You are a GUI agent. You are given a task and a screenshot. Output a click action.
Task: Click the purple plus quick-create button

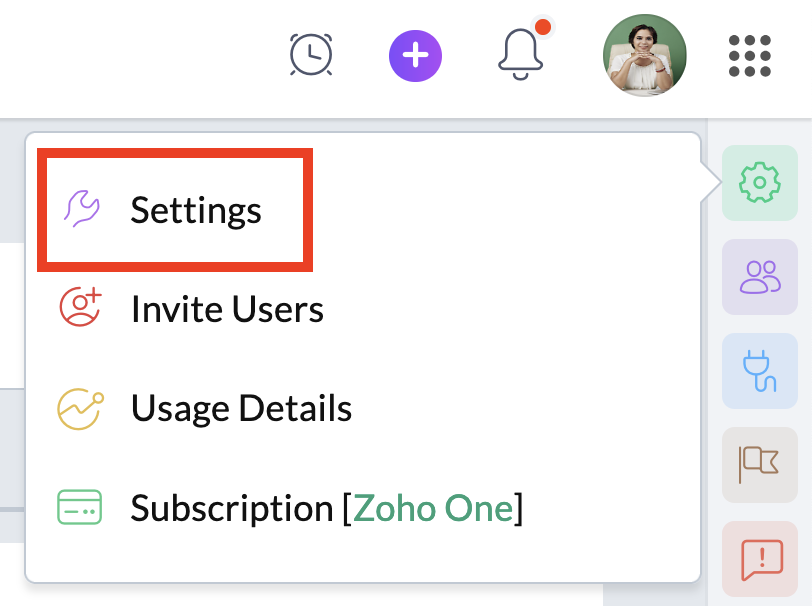[415, 54]
